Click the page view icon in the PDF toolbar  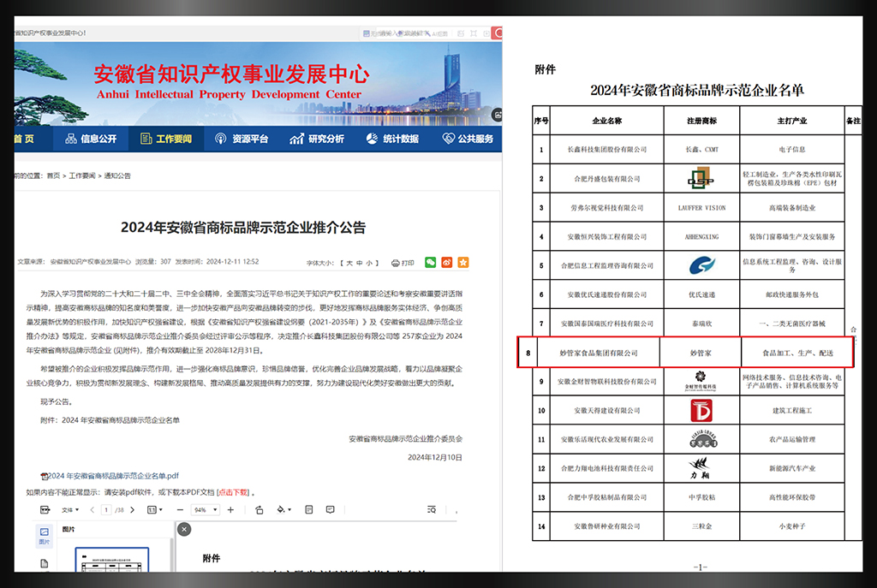[x=308, y=510]
